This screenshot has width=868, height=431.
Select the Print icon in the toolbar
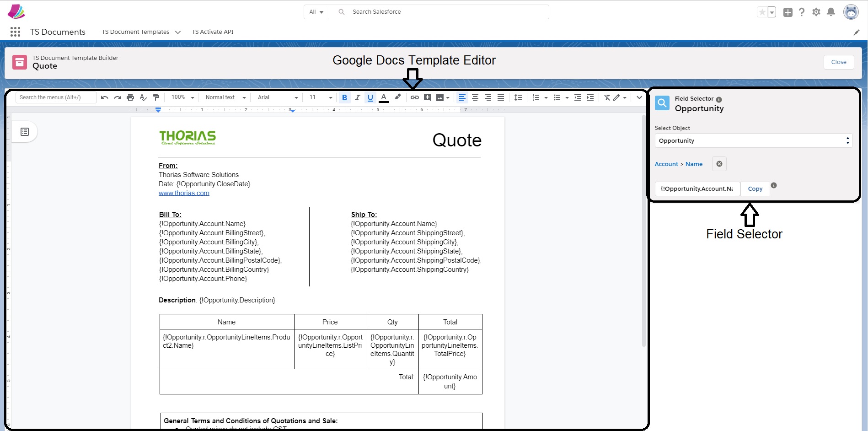pyautogui.click(x=130, y=97)
